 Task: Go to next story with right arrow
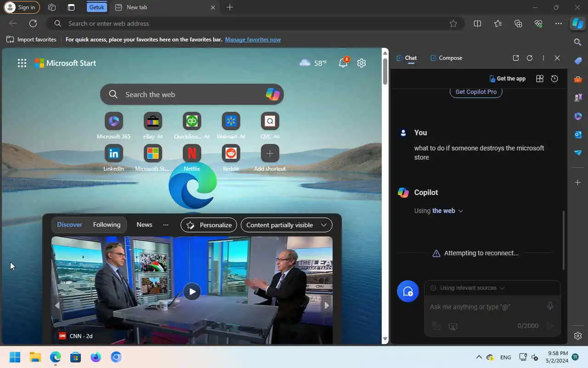coord(327,305)
